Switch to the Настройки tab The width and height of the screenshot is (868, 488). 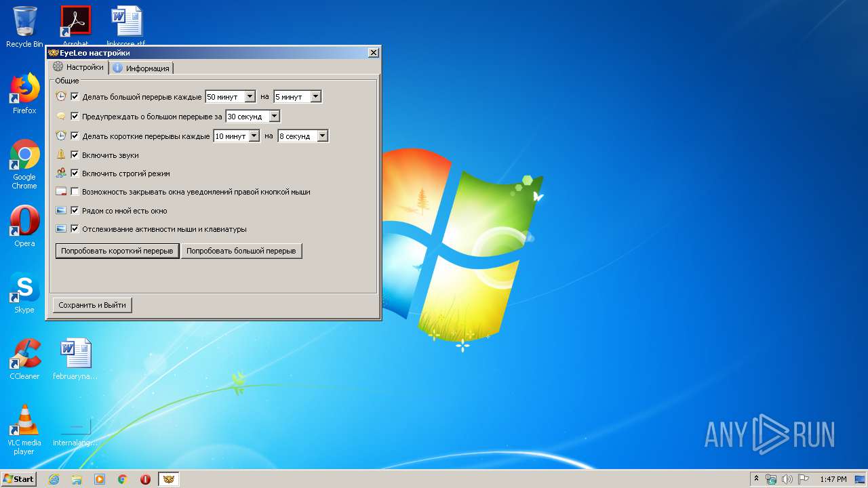pos(79,67)
